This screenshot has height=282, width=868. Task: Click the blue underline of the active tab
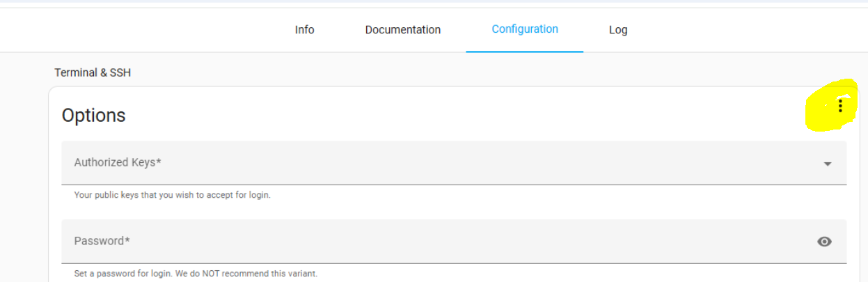pyautogui.click(x=524, y=52)
